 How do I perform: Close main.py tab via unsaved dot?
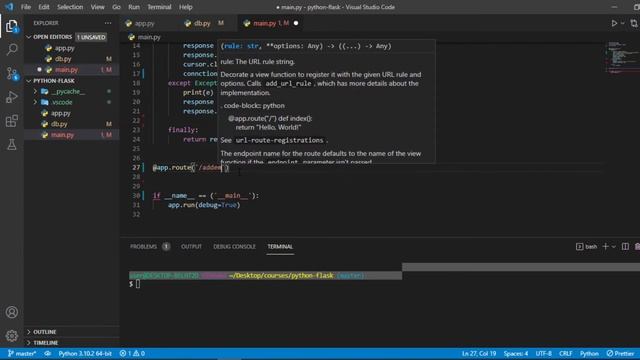click(296, 23)
